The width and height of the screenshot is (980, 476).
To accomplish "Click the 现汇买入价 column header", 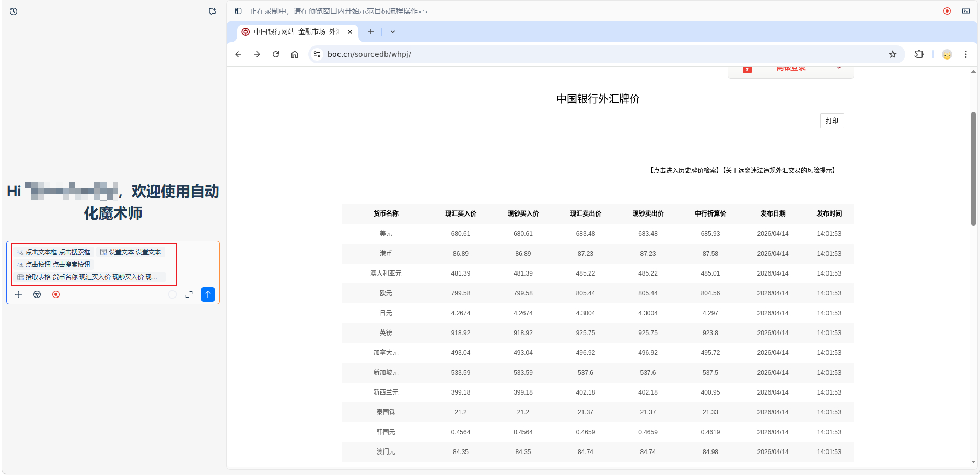I will [461, 213].
